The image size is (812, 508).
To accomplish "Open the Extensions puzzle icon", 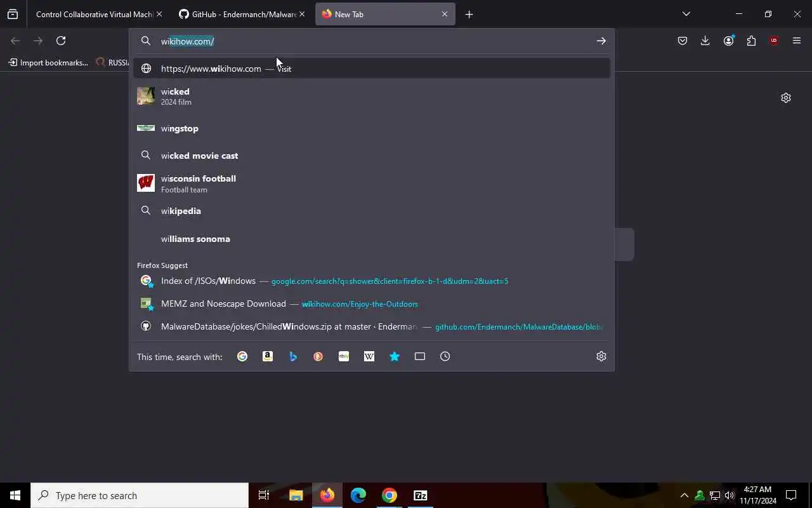I will pos(751,41).
